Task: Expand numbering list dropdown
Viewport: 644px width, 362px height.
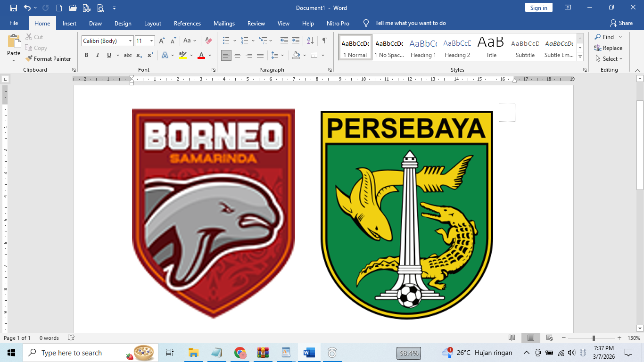Action: (x=253, y=41)
